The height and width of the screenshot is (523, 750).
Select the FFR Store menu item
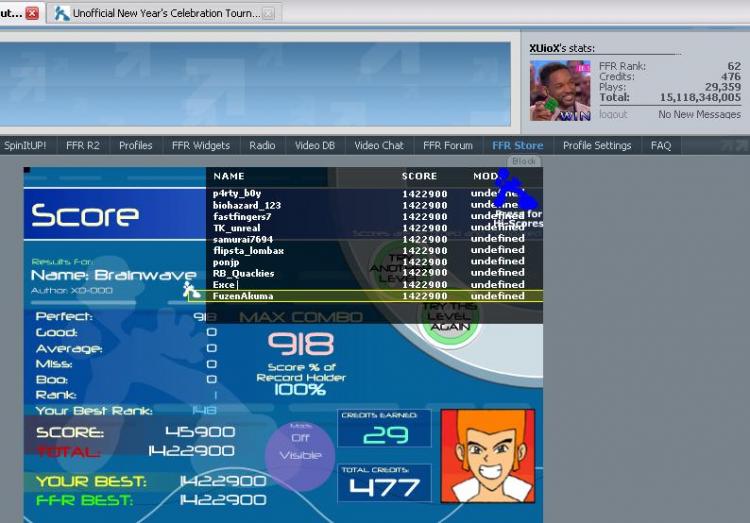(x=517, y=145)
